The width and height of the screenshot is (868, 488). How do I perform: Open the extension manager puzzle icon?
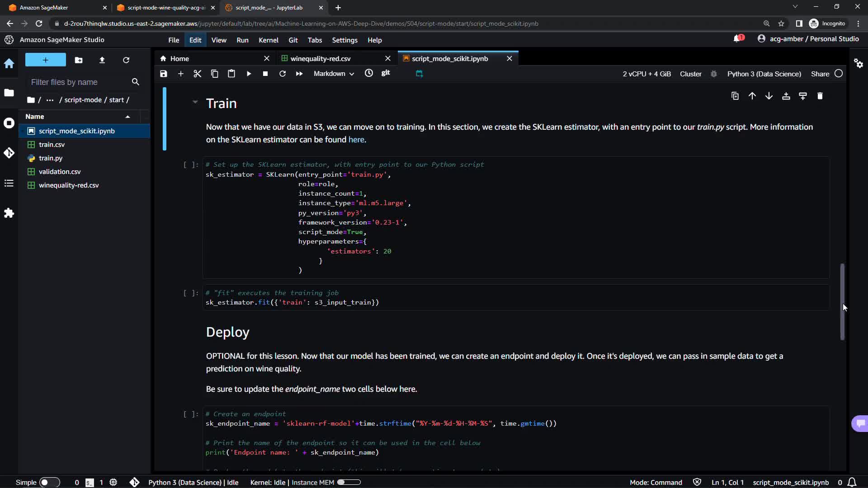coord(9,213)
